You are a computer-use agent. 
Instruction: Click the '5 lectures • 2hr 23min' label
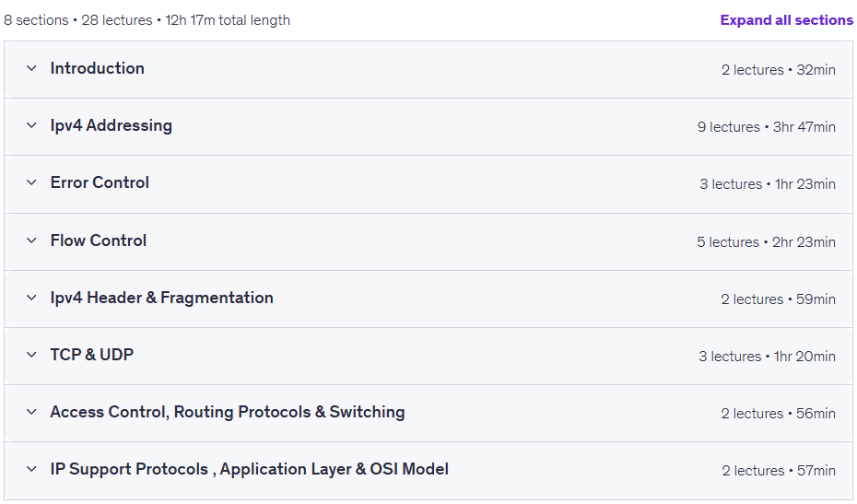pos(767,242)
